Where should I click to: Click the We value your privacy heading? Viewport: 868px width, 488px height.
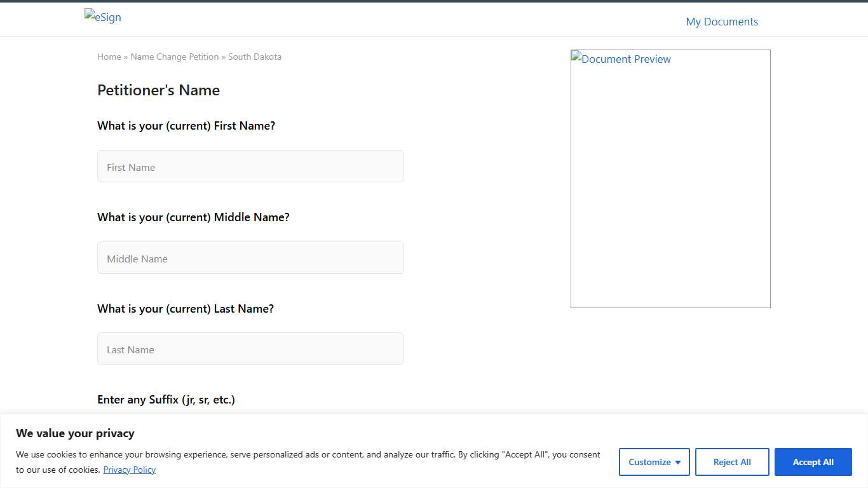75,433
